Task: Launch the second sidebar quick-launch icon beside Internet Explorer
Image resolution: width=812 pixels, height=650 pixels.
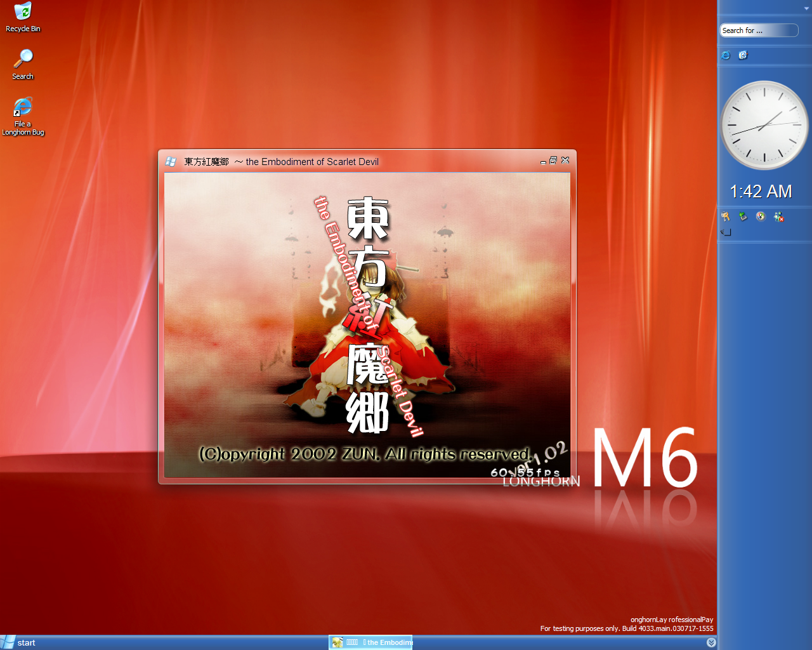Action: pyautogui.click(x=743, y=55)
